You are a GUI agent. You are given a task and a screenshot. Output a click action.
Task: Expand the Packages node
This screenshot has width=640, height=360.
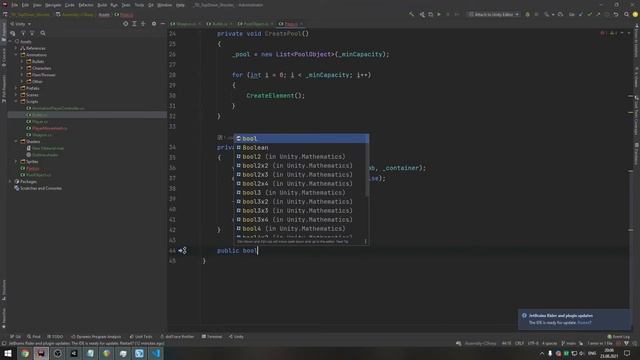coord(10,182)
